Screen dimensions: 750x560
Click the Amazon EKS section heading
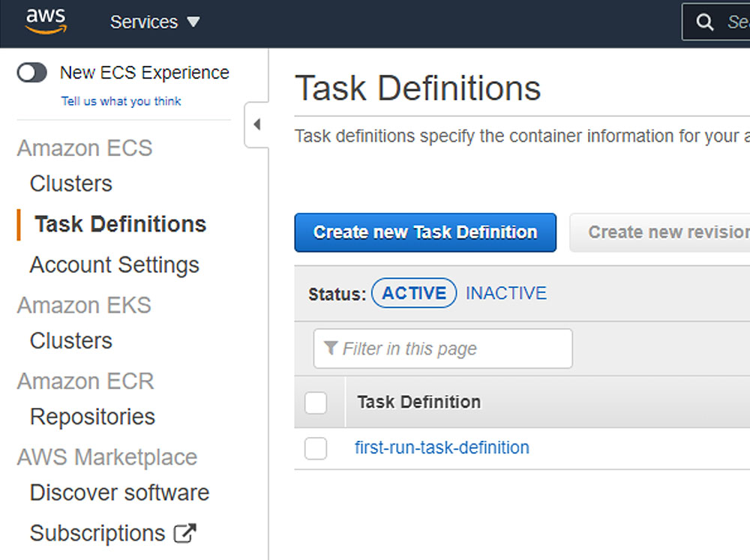click(x=84, y=306)
